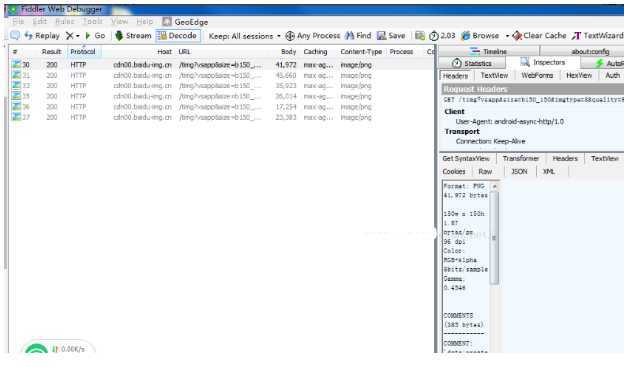Sort by Body column header
This screenshot has height=367, width=624.
289,52
